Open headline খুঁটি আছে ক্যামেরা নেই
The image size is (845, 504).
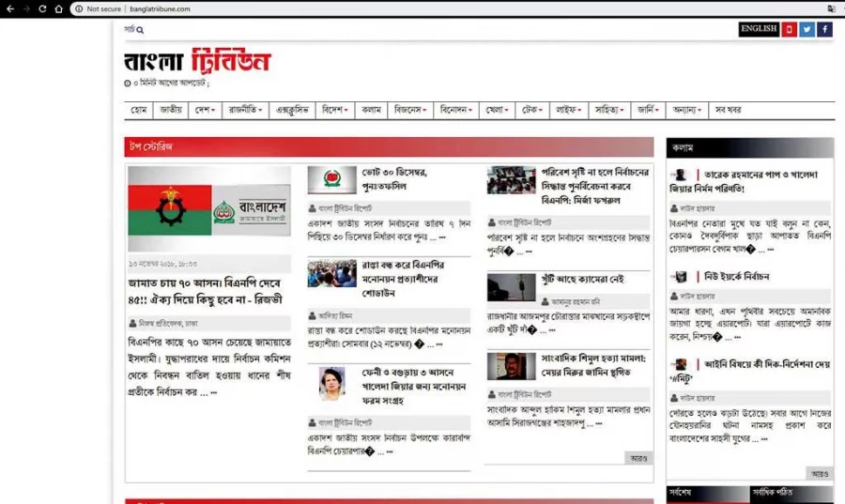click(582, 279)
